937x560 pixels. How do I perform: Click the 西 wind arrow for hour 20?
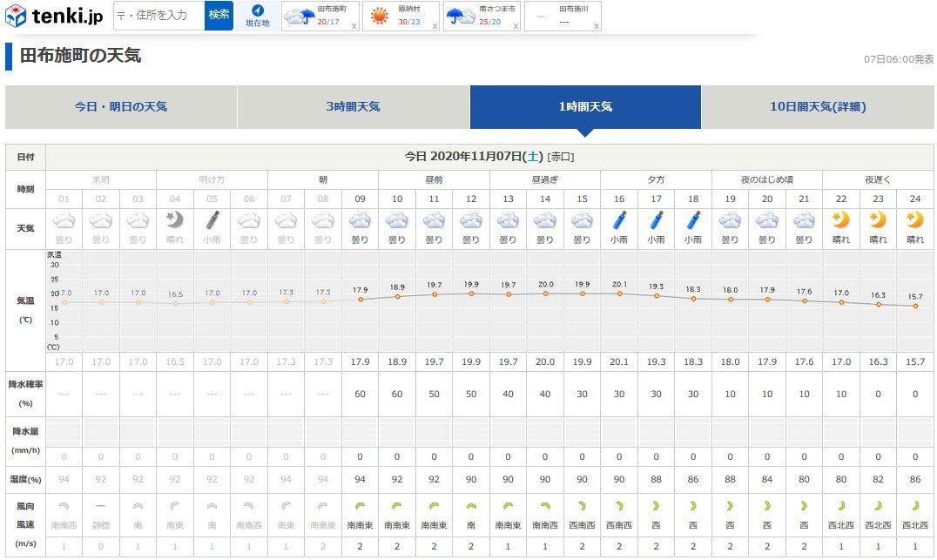click(767, 506)
